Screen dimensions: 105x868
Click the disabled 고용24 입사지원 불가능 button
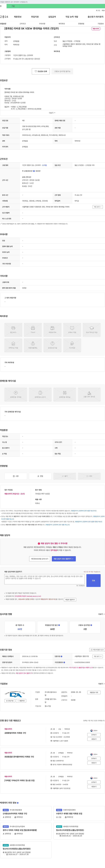[62, 71]
